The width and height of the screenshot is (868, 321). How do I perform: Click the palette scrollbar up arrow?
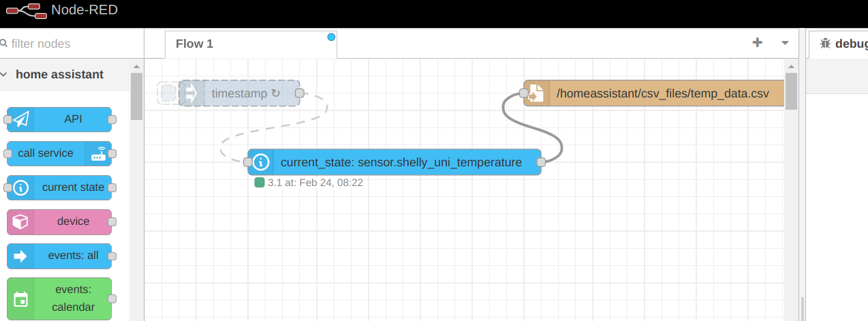tap(136, 66)
